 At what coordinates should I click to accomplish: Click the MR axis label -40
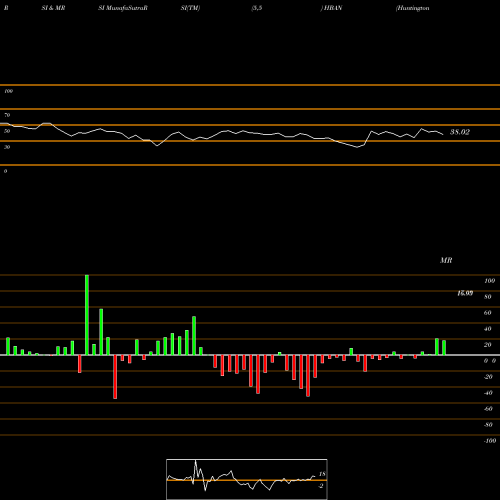[x=488, y=393]
